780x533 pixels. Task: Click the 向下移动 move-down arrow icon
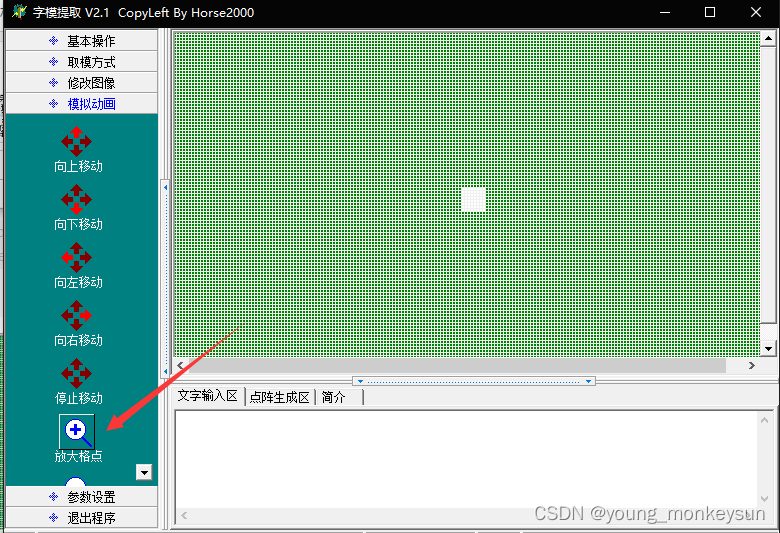tap(76, 200)
